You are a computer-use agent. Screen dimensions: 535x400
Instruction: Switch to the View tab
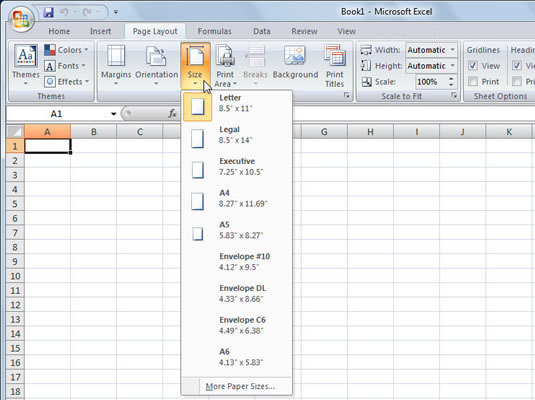(x=346, y=31)
